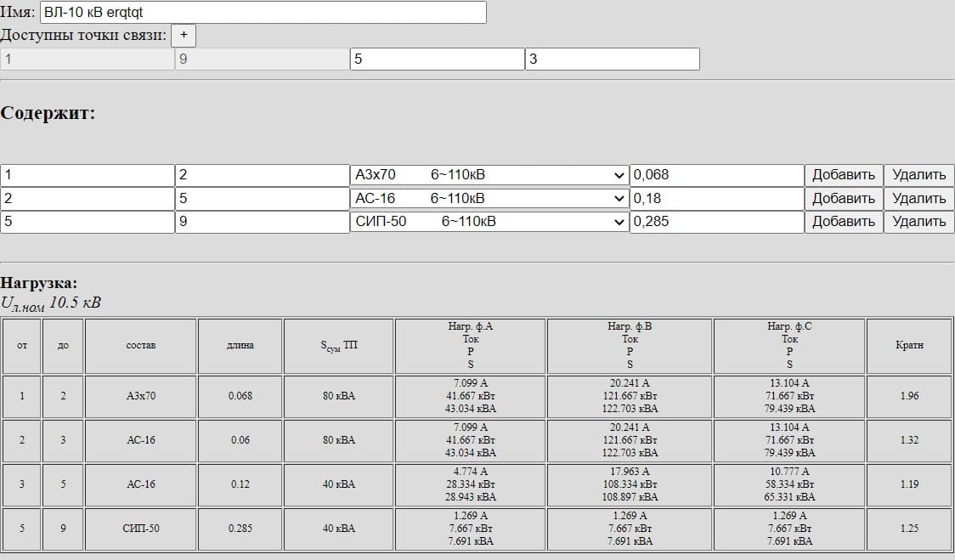
Task: Click the Кратн column header in load table
Action: (909, 346)
